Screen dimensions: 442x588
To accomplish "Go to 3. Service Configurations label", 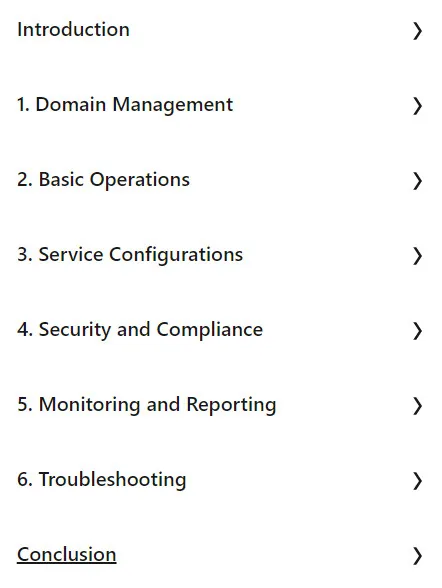I will coord(130,255).
